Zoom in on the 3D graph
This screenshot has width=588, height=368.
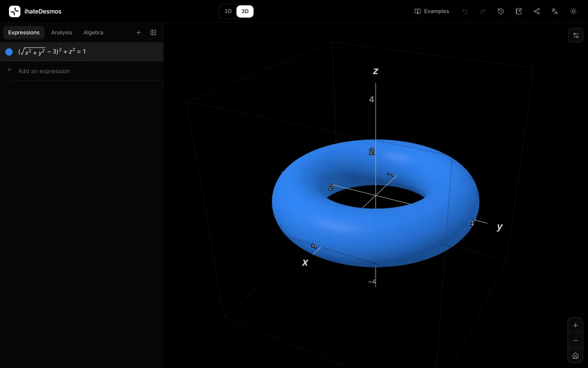(x=575, y=325)
